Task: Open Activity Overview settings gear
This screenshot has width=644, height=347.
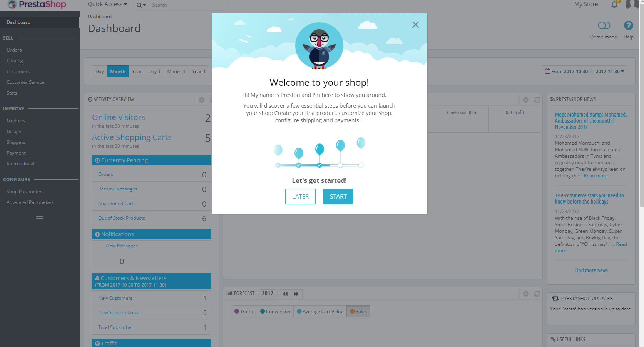Action: [201, 100]
